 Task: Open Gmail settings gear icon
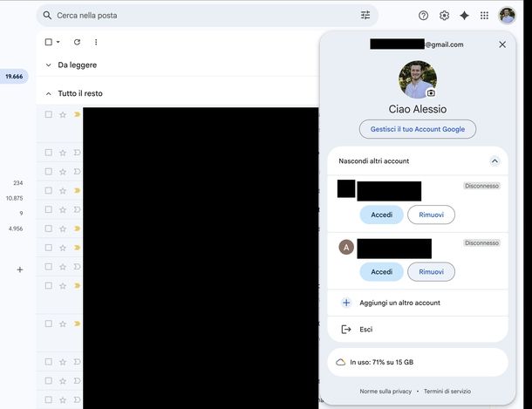click(x=444, y=15)
